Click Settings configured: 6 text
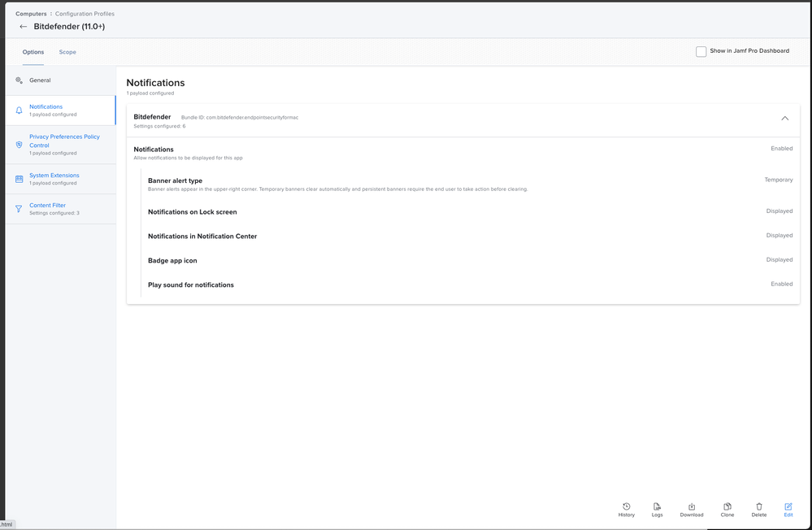 (x=159, y=127)
